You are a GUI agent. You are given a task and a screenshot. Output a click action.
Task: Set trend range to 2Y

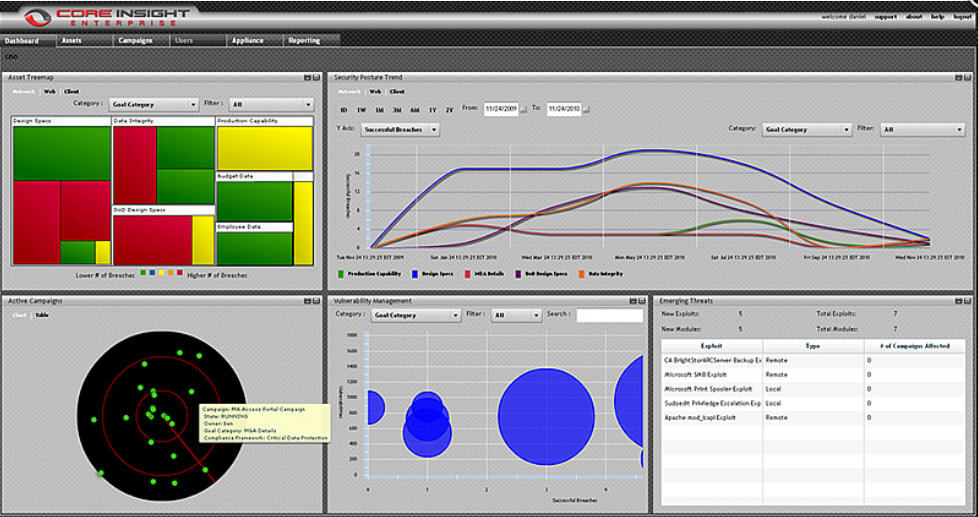click(x=449, y=110)
